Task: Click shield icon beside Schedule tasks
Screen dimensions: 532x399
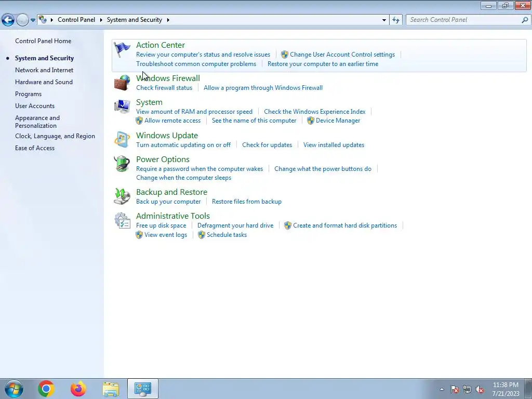Action: tap(202, 235)
